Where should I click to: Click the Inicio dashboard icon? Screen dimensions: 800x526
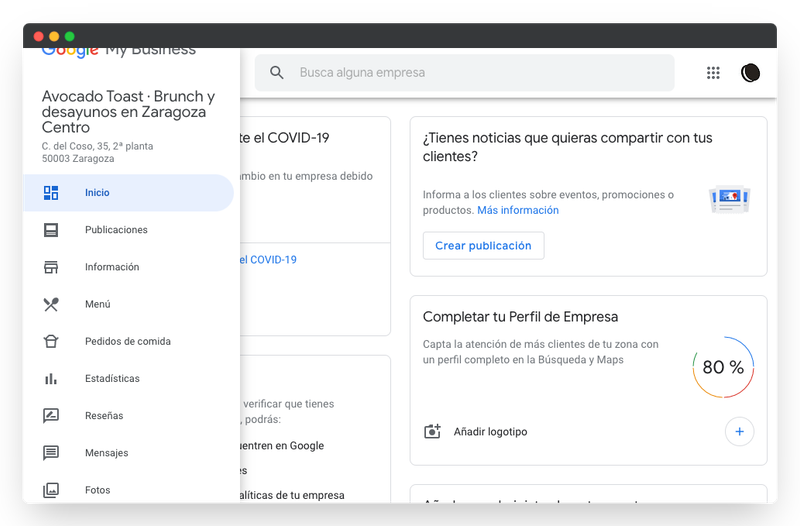(51, 193)
